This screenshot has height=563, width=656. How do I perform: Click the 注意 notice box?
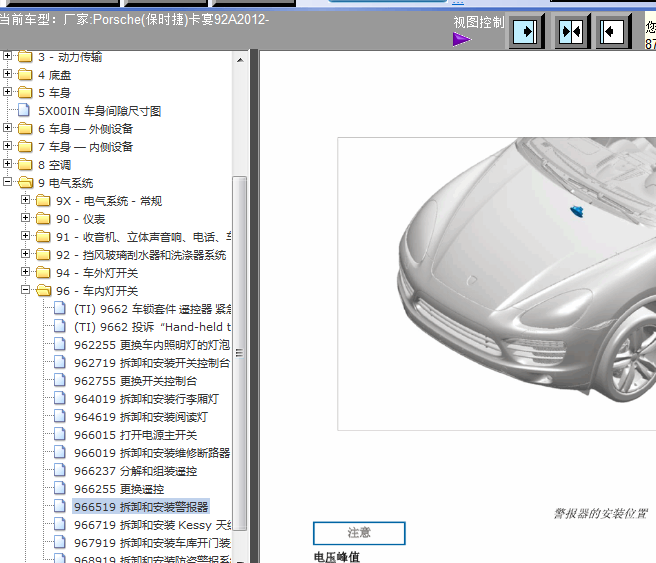pos(359,533)
